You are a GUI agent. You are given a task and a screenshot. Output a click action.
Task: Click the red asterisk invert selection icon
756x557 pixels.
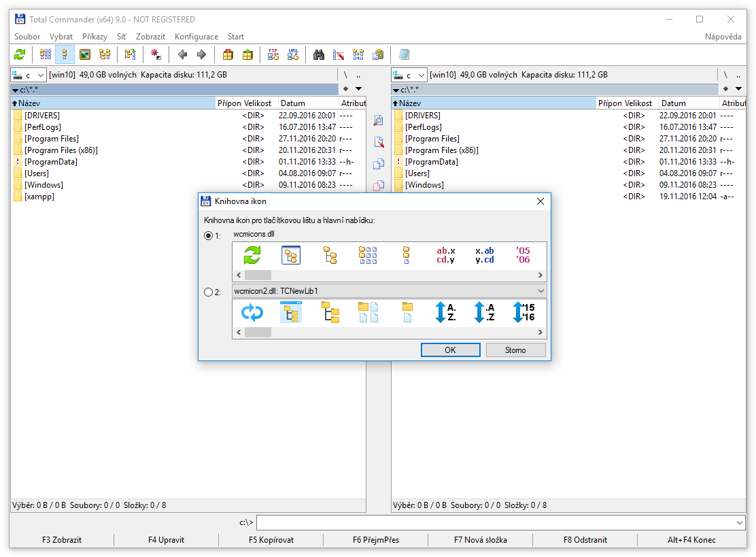(156, 54)
